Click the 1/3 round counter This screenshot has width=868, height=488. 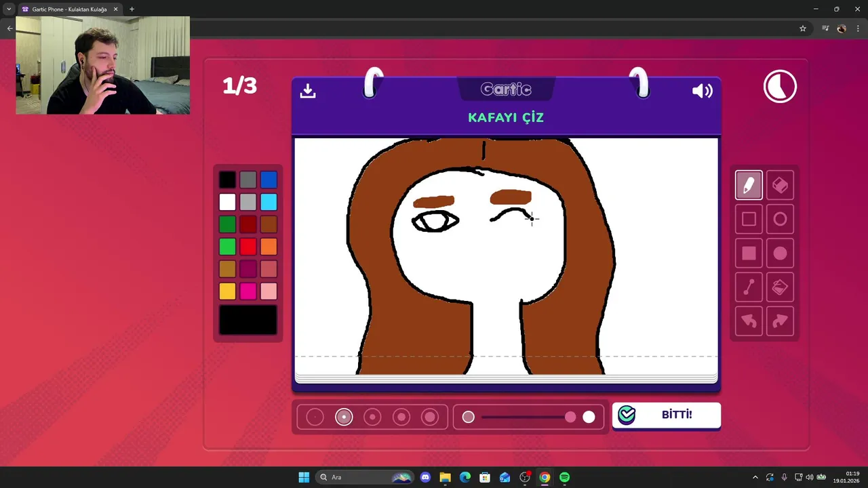click(240, 86)
